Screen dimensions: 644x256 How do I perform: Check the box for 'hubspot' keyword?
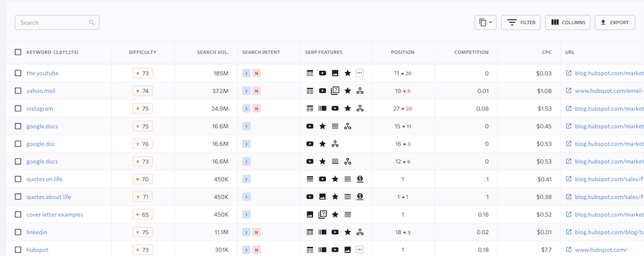(x=18, y=250)
